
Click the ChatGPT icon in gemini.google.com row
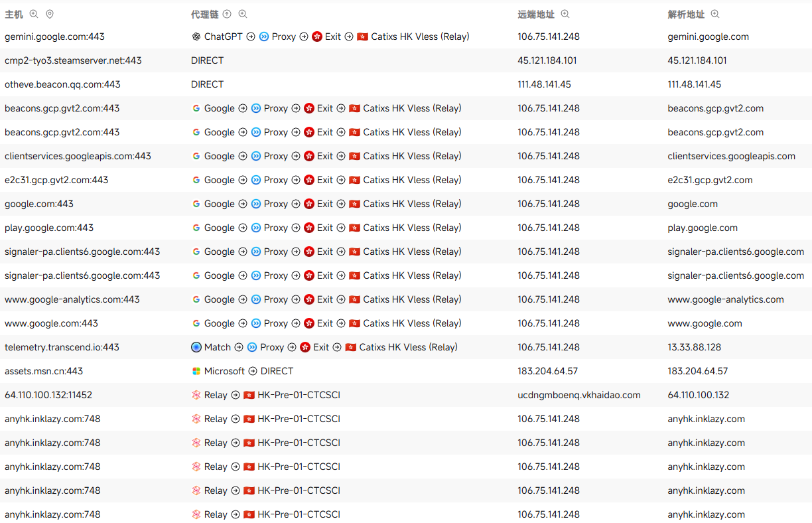click(196, 37)
